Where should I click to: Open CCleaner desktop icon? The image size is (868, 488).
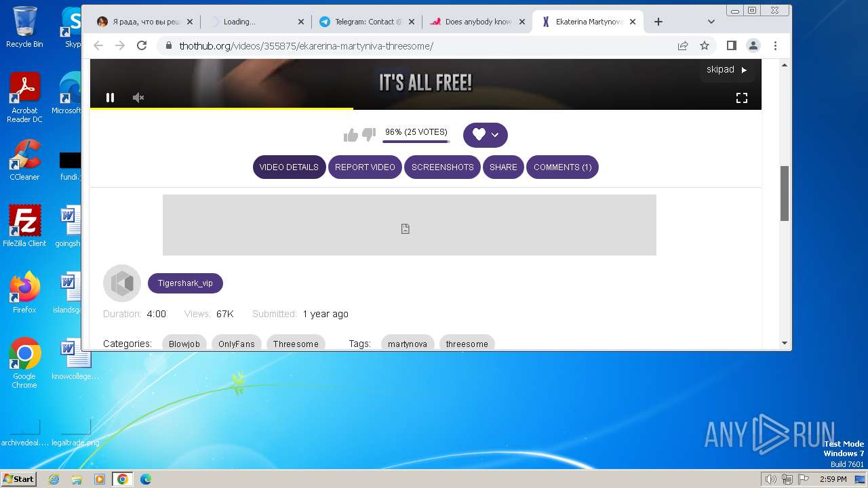point(24,160)
